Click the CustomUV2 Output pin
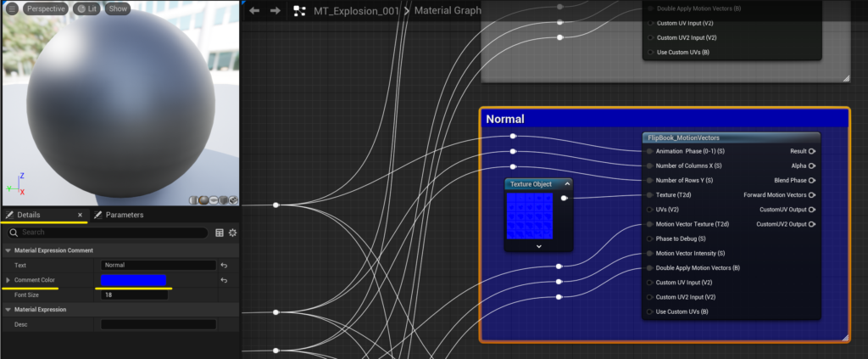 click(x=811, y=224)
